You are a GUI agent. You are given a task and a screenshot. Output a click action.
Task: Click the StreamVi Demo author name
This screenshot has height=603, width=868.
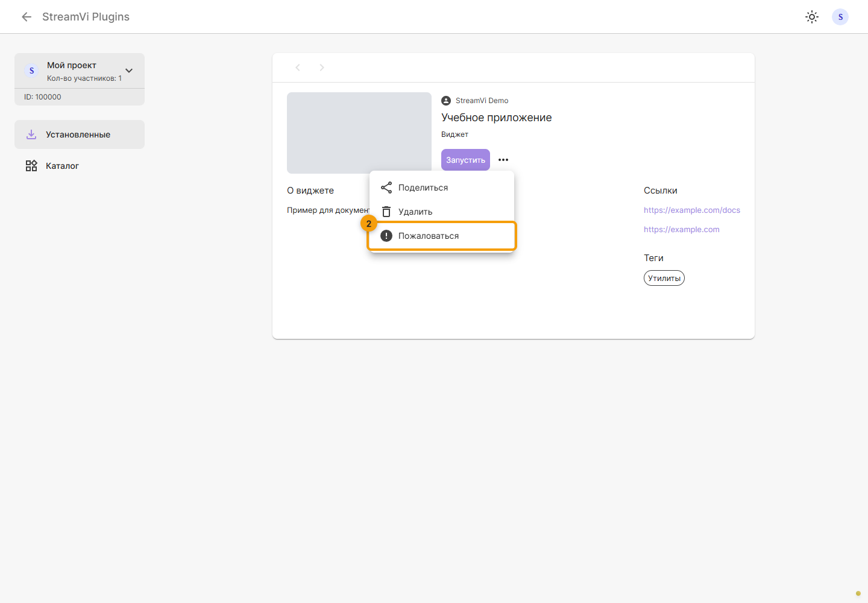coord(482,101)
